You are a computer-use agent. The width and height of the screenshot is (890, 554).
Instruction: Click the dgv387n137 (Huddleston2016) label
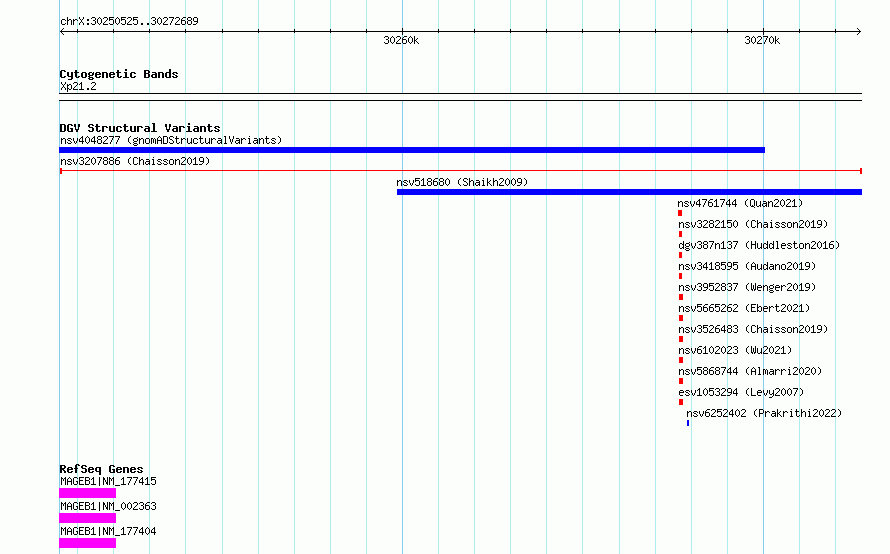tap(759, 245)
